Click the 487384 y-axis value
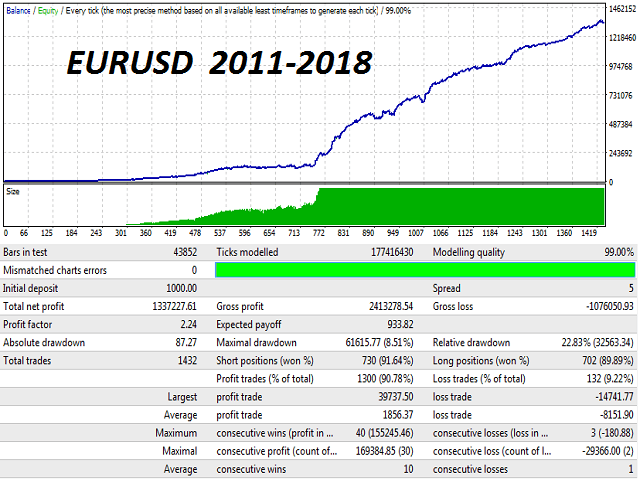The width and height of the screenshot is (640, 480). tap(621, 124)
